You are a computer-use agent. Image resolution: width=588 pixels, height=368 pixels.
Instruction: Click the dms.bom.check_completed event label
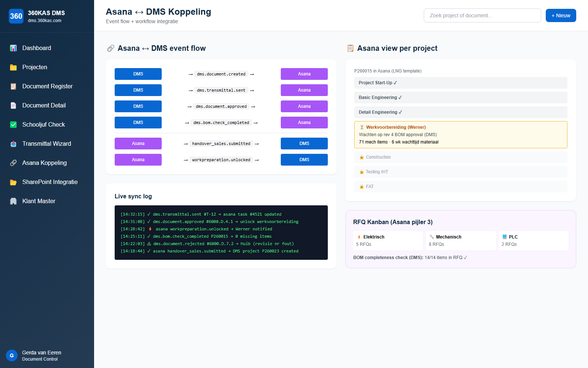(221, 123)
